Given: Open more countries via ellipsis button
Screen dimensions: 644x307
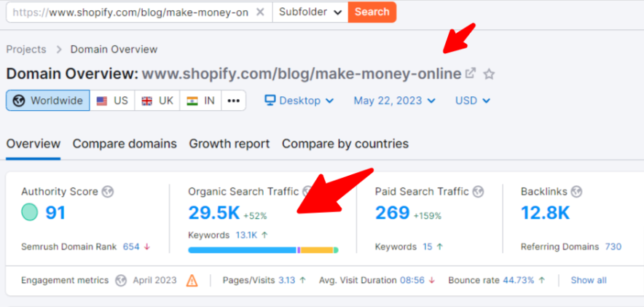Looking at the screenshot, I should click(x=234, y=101).
